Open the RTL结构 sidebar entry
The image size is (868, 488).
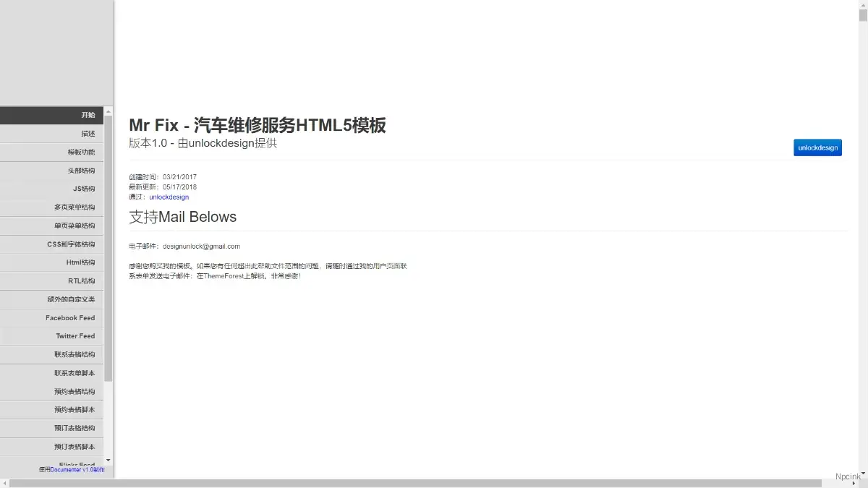pyautogui.click(x=81, y=281)
